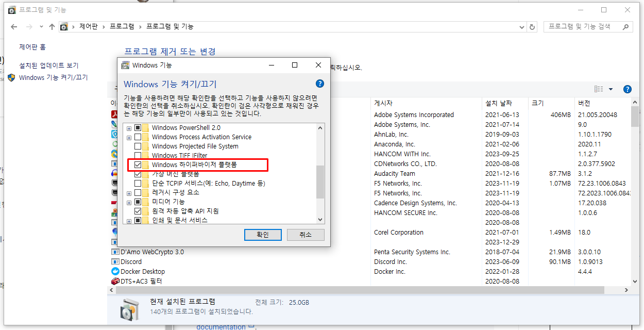Open the recent locations dropdown near navigation arrows
Image resolution: width=644 pixels, height=330 pixels.
[x=41, y=27]
